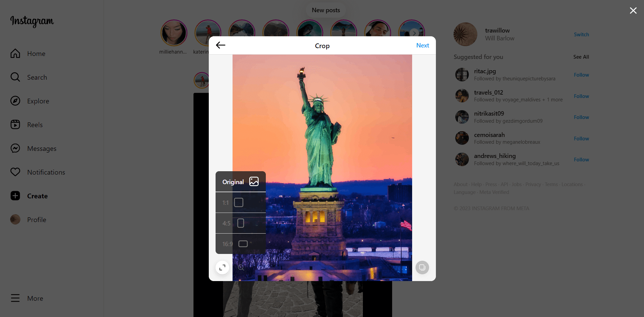Open the Home feed

(36, 53)
